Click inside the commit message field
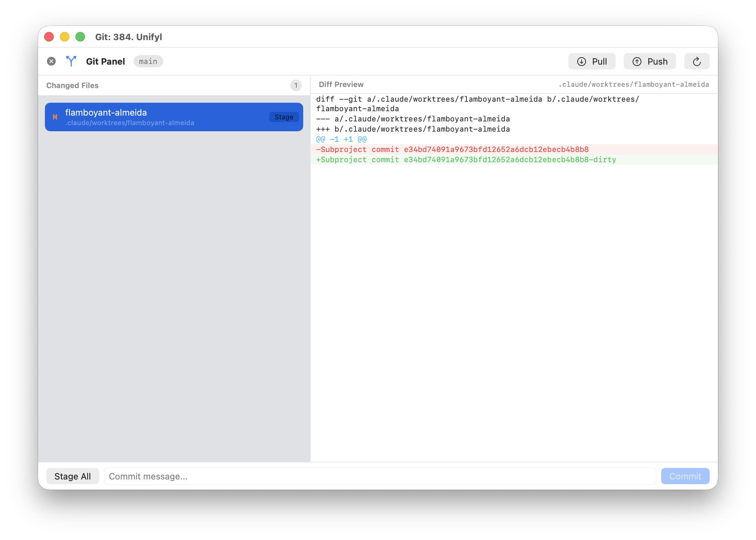The image size is (756, 540). tap(374, 476)
